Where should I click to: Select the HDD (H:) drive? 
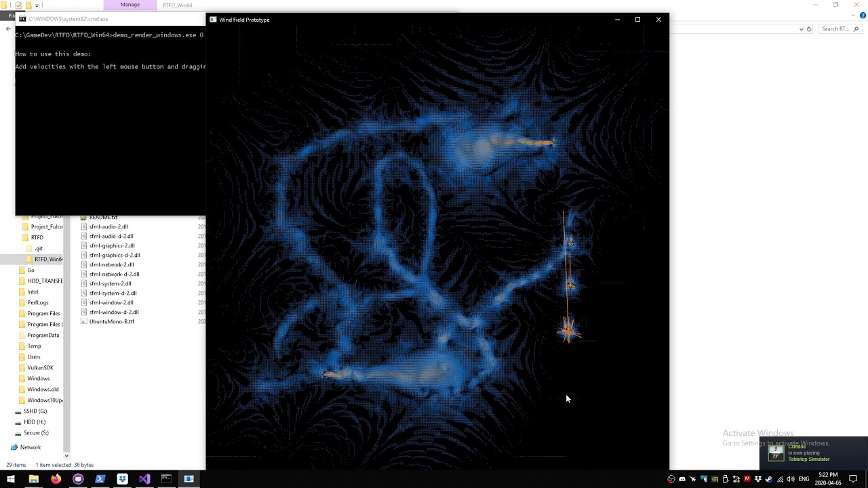pos(31,422)
